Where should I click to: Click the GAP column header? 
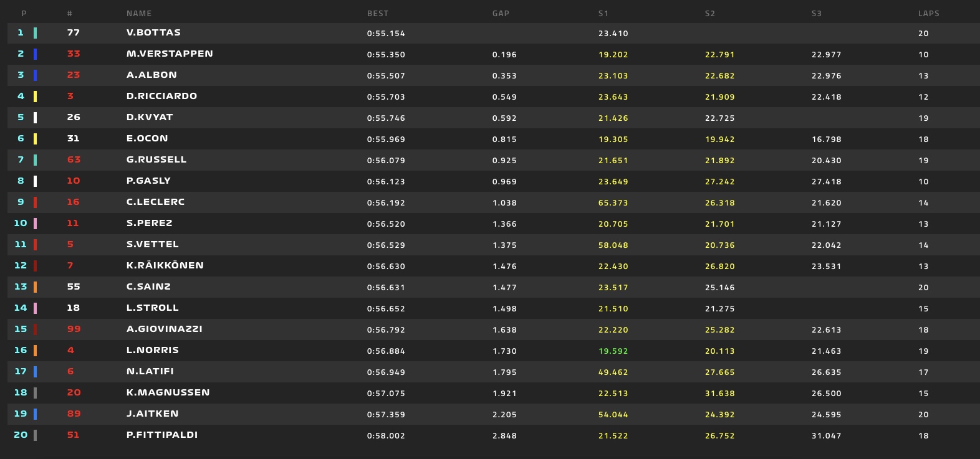pyautogui.click(x=501, y=14)
